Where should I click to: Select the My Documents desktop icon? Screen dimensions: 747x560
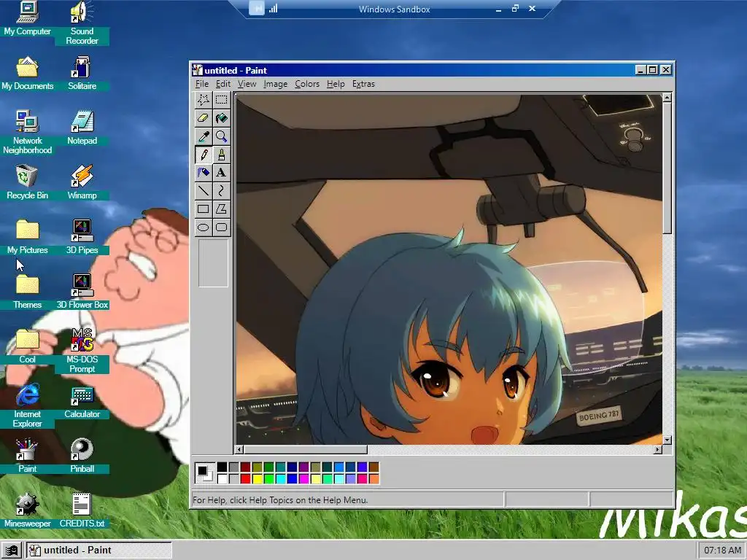[x=27, y=74]
